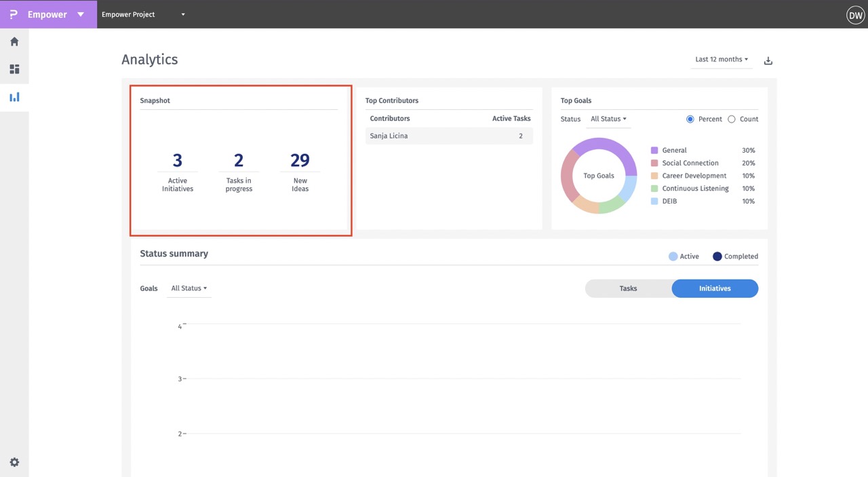Image resolution: width=868 pixels, height=477 pixels.
Task: Click the Sanja Licina contributor row
Action: click(x=449, y=136)
